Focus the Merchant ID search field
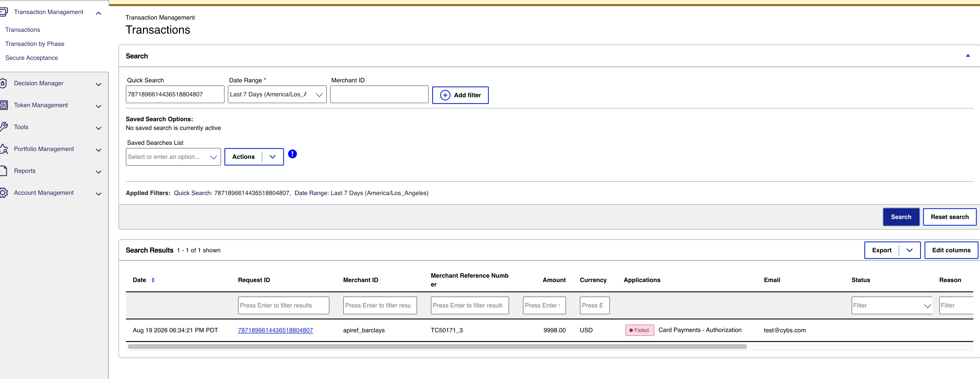 pos(379,94)
